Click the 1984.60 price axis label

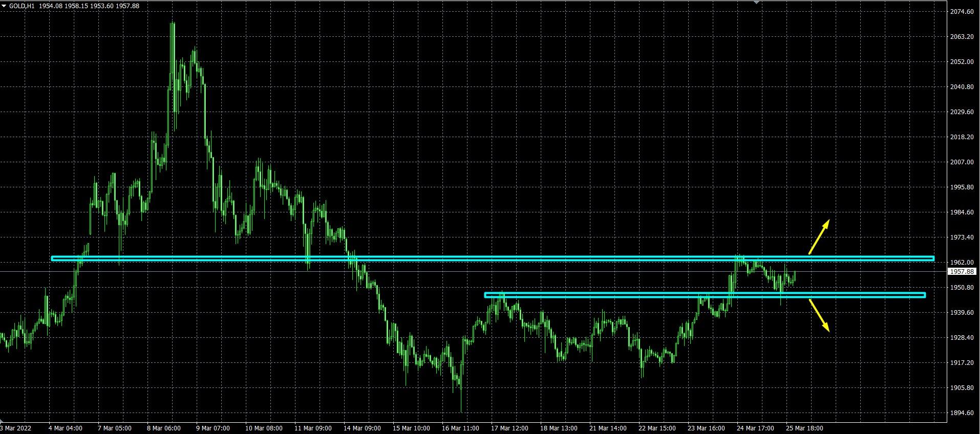[x=962, y=212]
